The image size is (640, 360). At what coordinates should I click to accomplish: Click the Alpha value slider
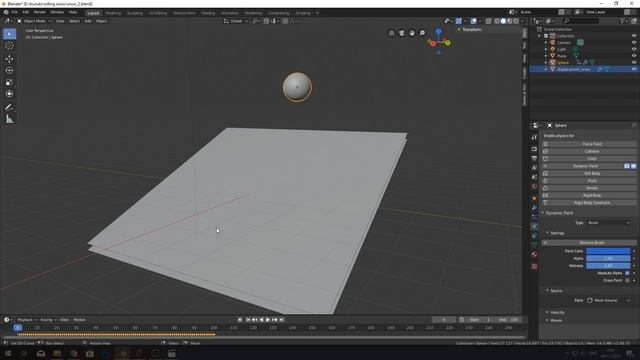coord(608,258)
